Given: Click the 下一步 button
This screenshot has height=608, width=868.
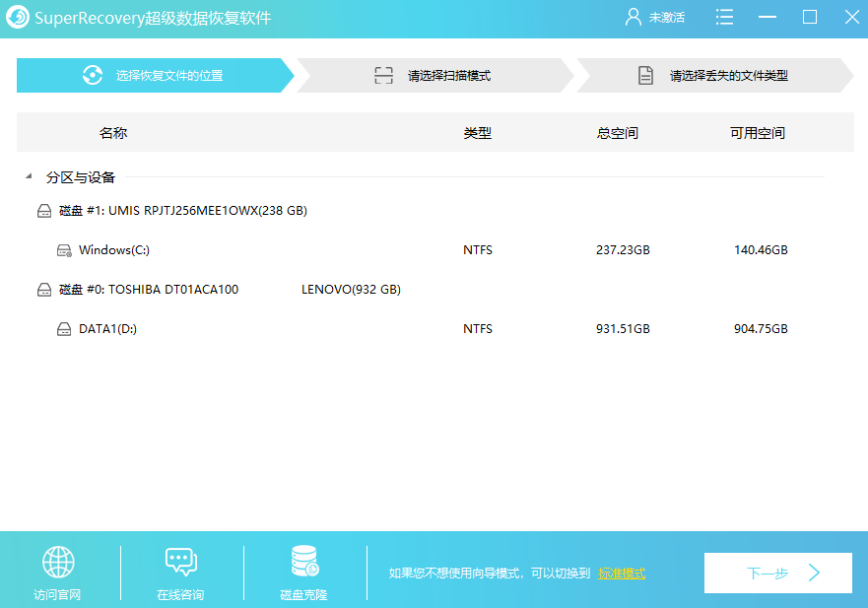Looking at the screenshot, I should click(777, 573).
